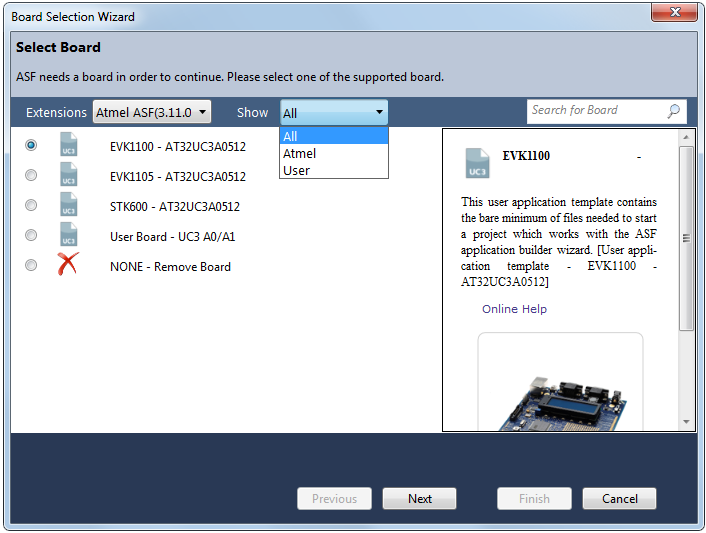
Task: Click the EVK1100 - AT32UC3A0512 label
Action: [178, 147]
